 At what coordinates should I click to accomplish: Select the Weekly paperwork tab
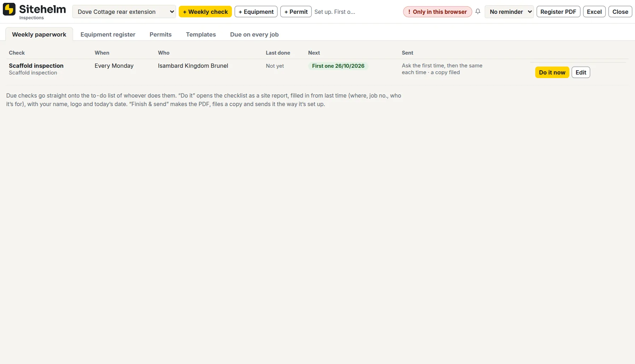click(39, 34)
